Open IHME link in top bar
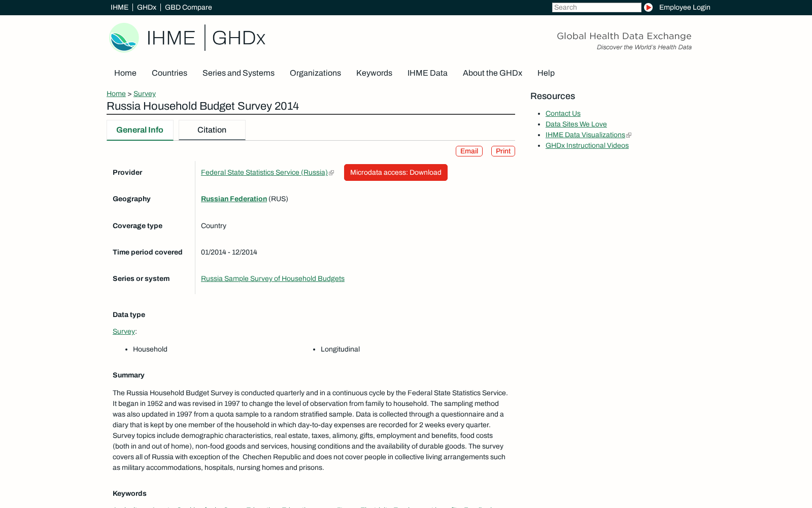Viewport: 812px width, 508px height. tap(119, 7)
